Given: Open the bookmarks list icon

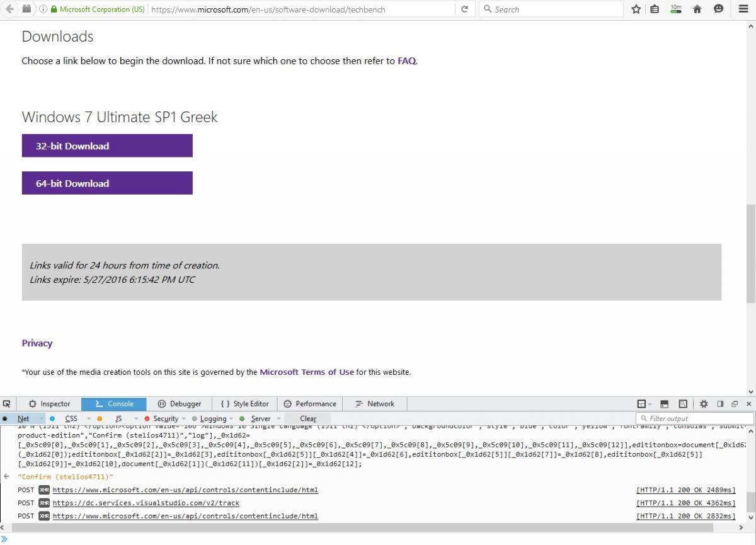Looking at the screenshot, I should 655,9.
